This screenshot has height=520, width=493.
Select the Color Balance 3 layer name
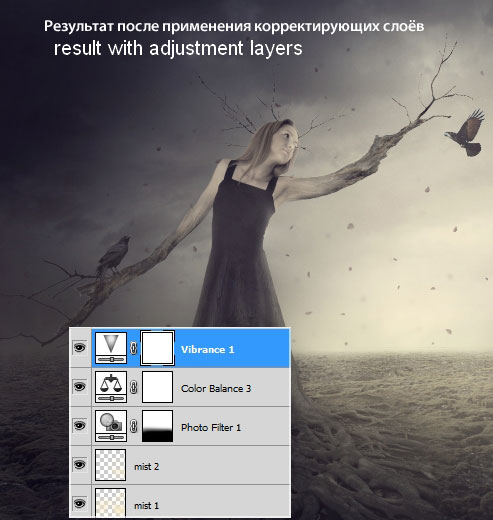point(216,388)
